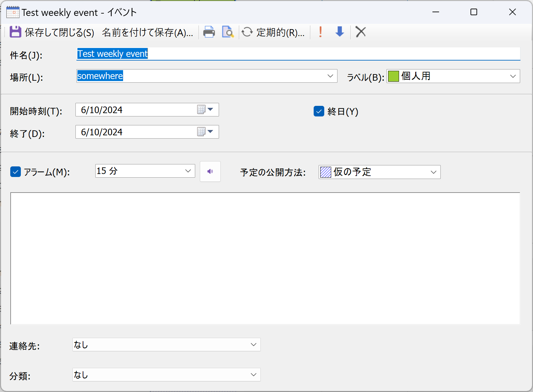Click the striped 仮の予定 status swatch
Screen dimensions: 533x392
[x=326, y=172]
